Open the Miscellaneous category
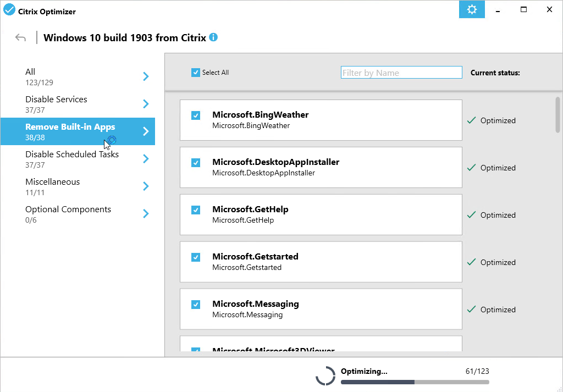The height and width of the screenshot is (392, 563). tap(78, 187)
